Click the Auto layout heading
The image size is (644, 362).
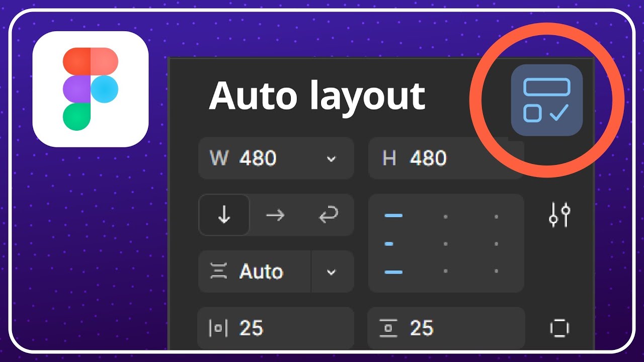coord(317,96)
